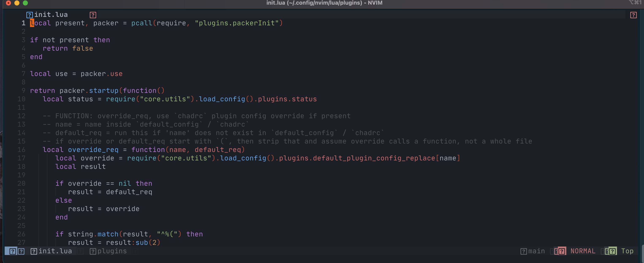Click the file icon beside the plugins buffer name

pyautogui.click(x=93, y=251)
